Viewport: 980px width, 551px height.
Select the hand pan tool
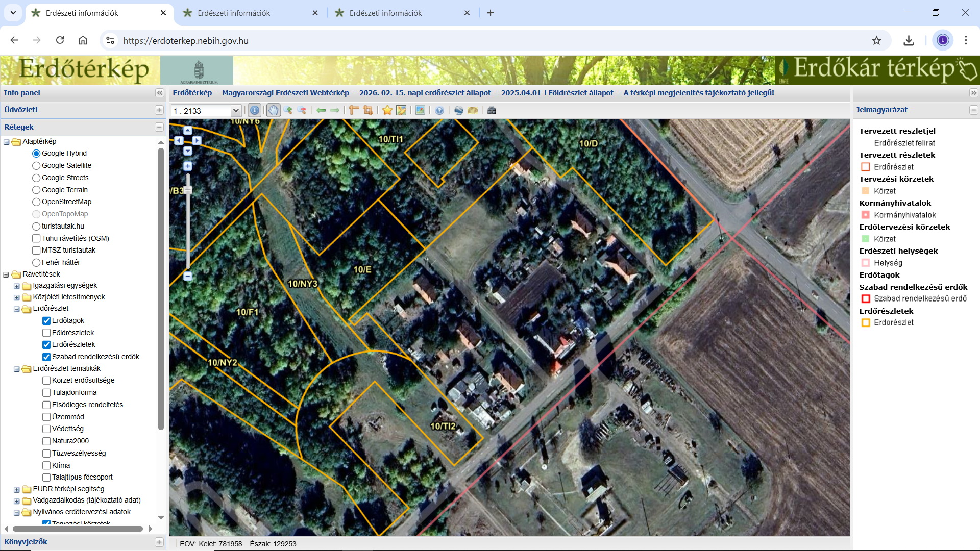click(274, 110)
